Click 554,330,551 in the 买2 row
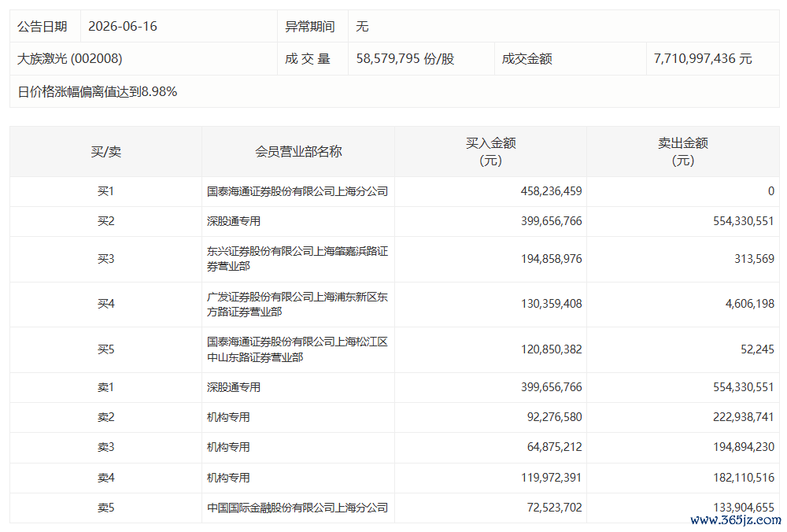The image size is (787, 532). (x=744, y=221)
